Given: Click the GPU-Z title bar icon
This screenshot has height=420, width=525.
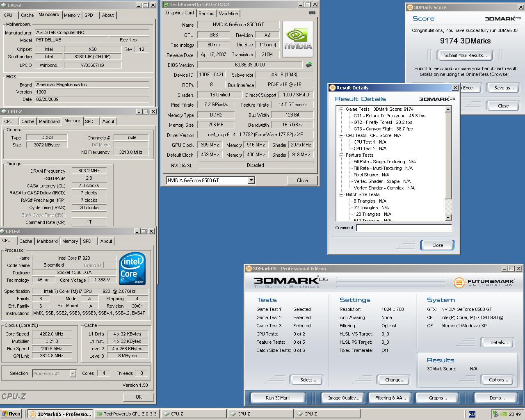Looking at the screenshot, I should [x=166, y=5].
